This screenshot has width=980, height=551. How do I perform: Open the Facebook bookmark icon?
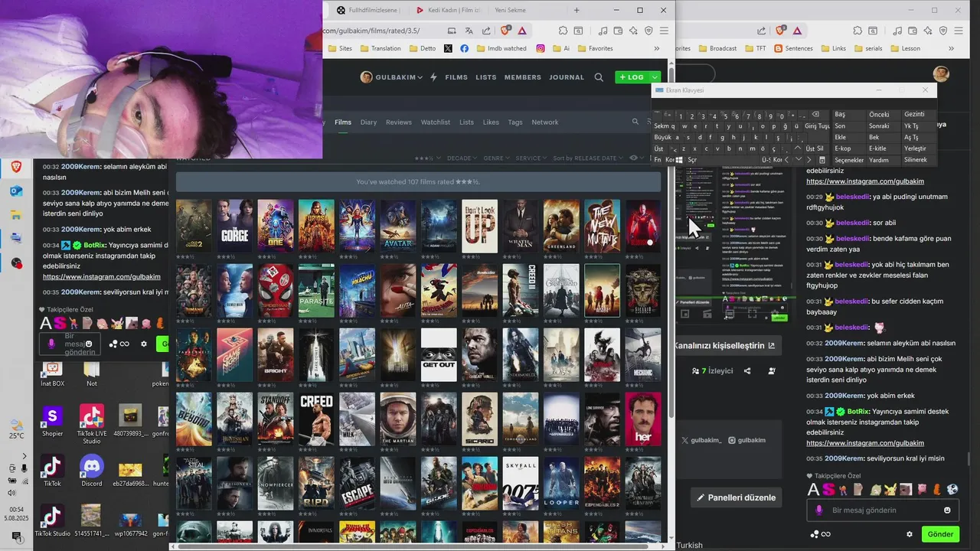coord(464,48)
